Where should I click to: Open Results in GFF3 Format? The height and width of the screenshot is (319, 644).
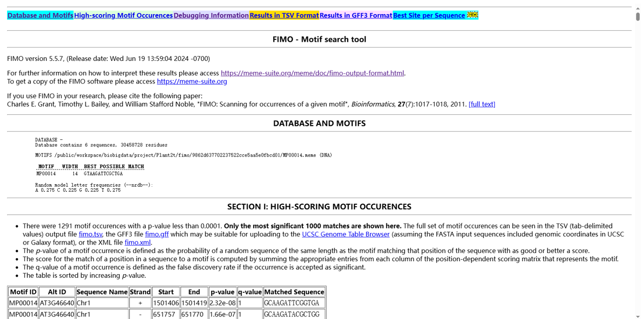click(356, 16)
